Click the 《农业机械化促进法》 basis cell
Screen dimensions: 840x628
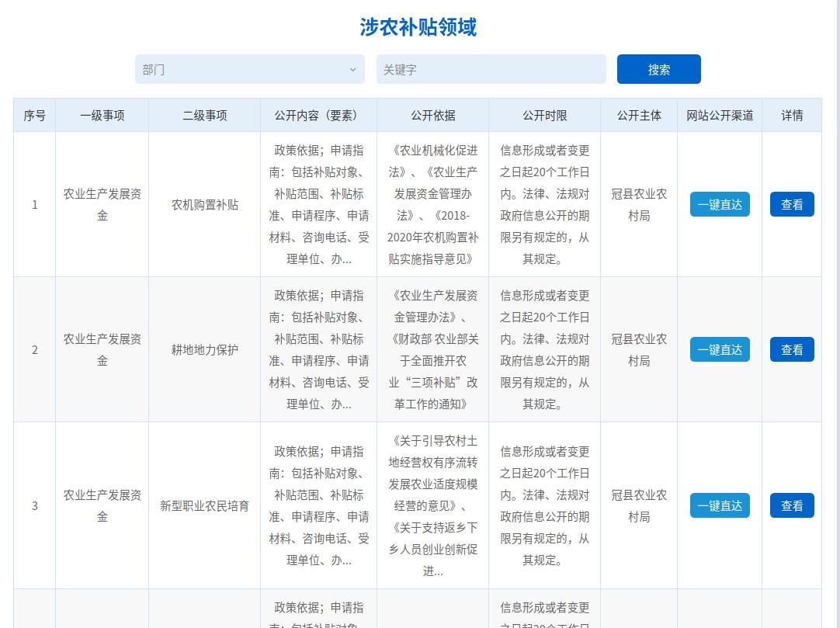tap(433, 205)
